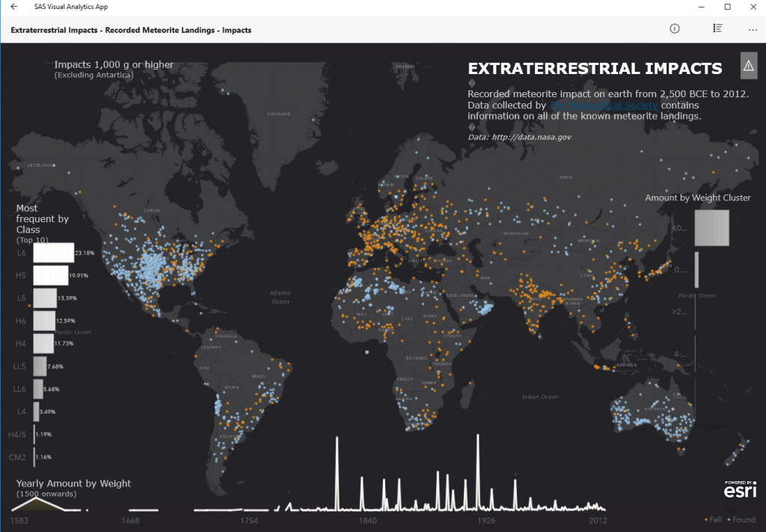This screenshot has width=766, height=532.
Task: Open the report information icon
Action: 674,29
